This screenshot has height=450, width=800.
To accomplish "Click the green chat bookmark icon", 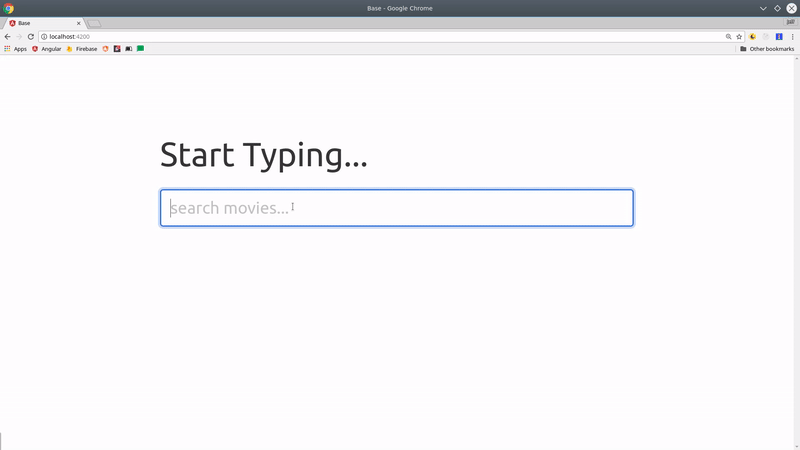I will [x=141, y=48].
